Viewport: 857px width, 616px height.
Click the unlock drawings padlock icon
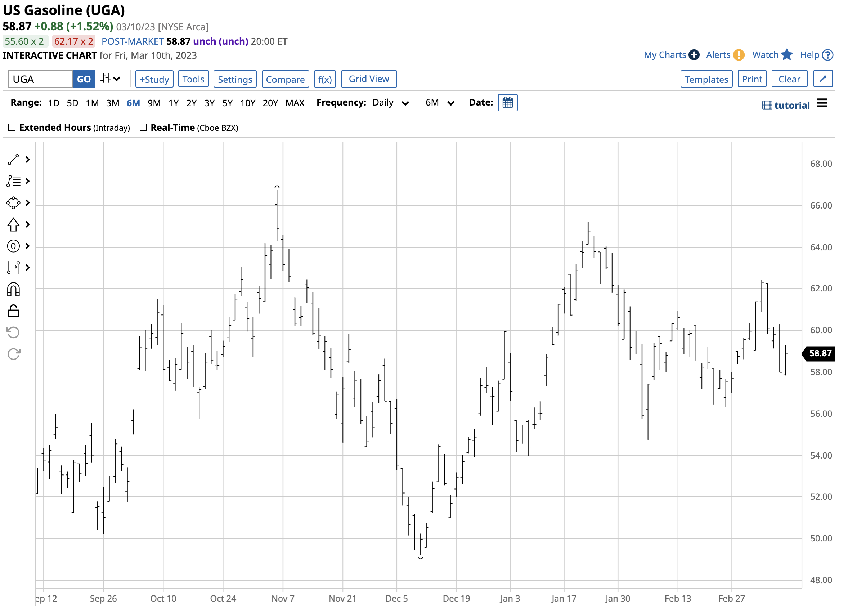tap(13, 311)
